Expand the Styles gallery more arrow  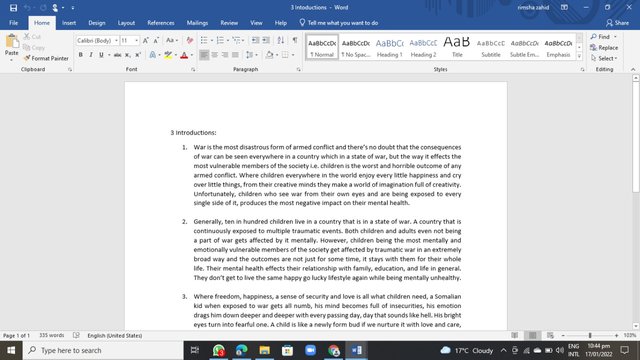[x=579, y=56]
